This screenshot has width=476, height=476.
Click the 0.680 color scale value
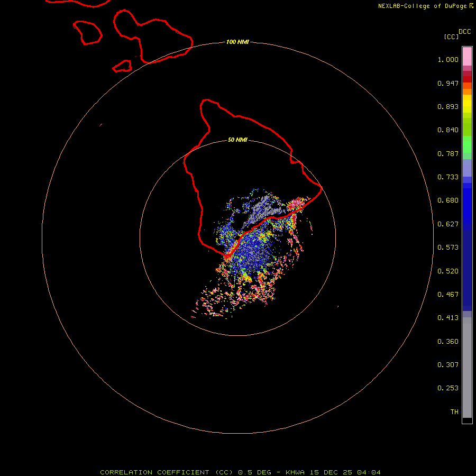tap(448, 200)
